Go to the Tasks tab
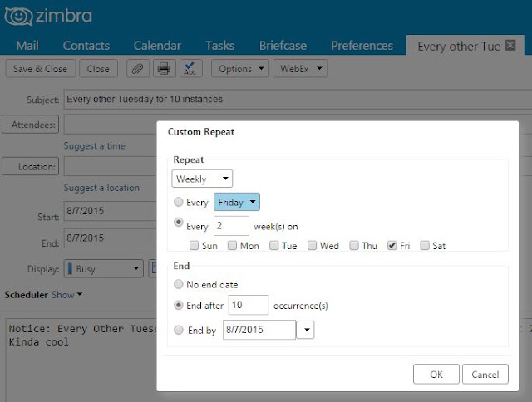The image size is (532, 402). click(219, 46)
